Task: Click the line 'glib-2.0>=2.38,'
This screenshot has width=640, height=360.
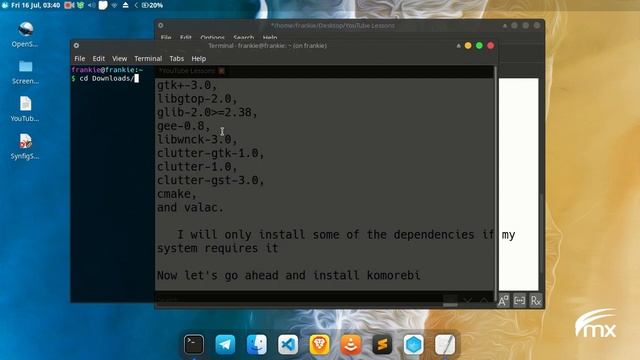Action: point(207,112)
